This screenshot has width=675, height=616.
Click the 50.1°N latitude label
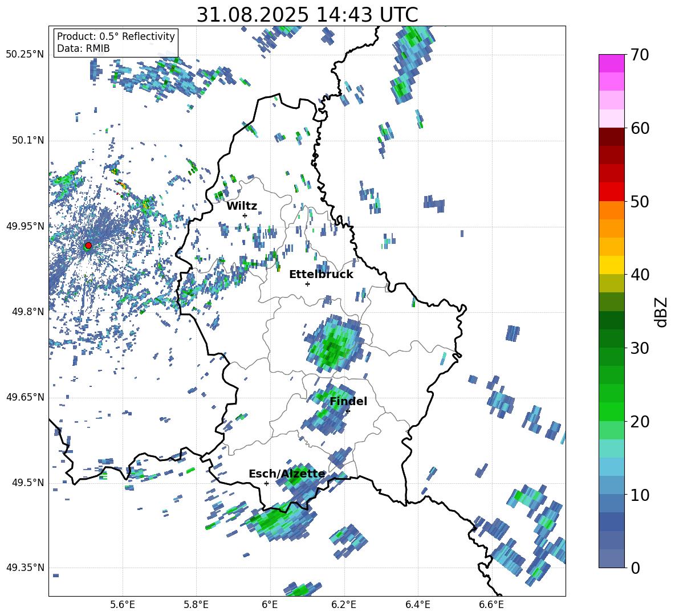28,141
